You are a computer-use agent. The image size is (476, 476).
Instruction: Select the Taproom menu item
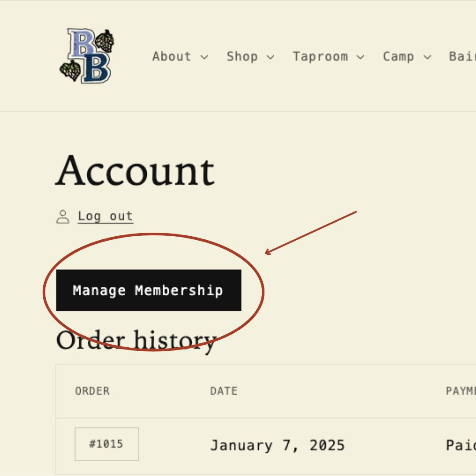point(320,57)
